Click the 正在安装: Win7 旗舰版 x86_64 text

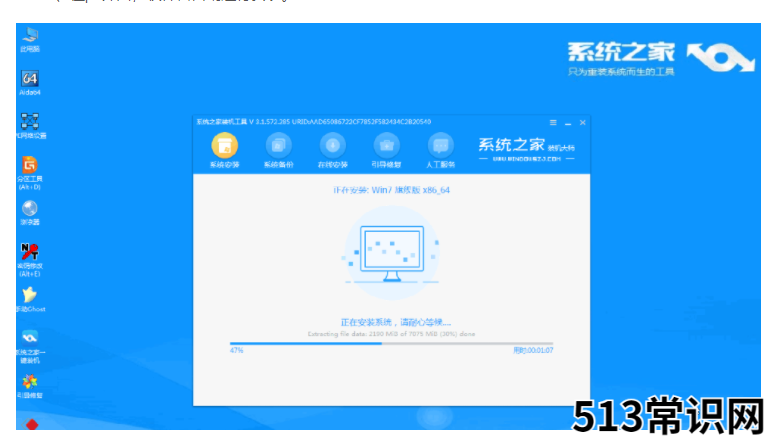click(x=391, y=190)
